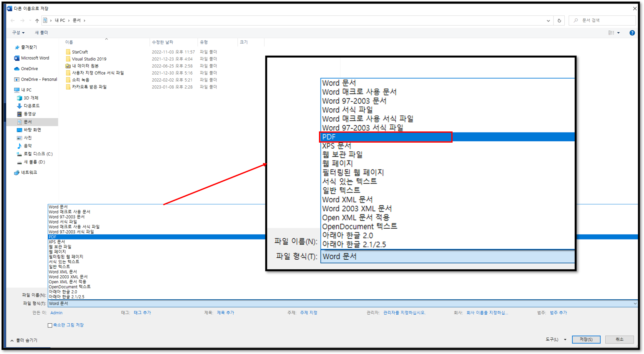Image resolution: width=644 pixels, height=354 pixels.
Task: Open the 다운로드 folder in sidebar
Action: 28,106
